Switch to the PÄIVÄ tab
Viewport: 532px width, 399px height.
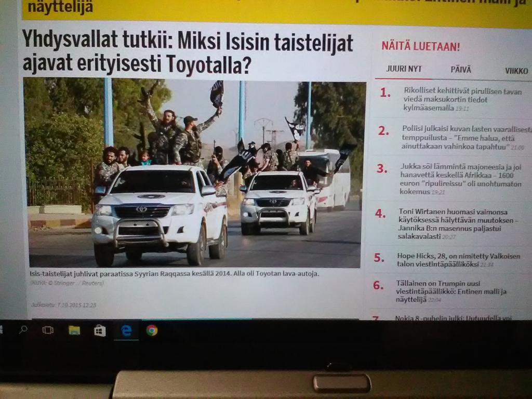point(461,70)
